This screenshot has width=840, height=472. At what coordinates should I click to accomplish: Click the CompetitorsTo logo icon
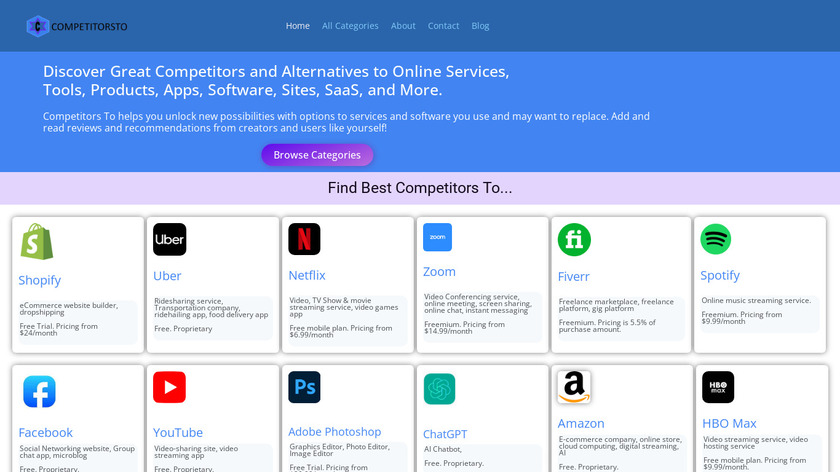[x=38, y=26]
